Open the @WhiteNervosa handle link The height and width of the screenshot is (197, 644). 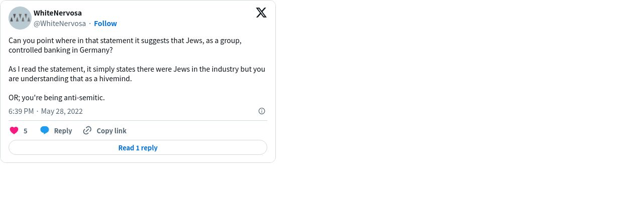(x=60, y=24)
